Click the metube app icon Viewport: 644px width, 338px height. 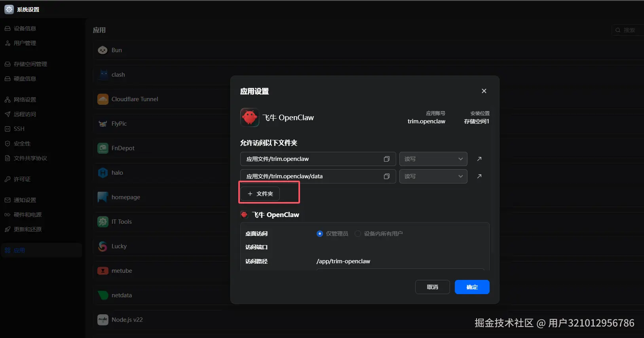103,271
